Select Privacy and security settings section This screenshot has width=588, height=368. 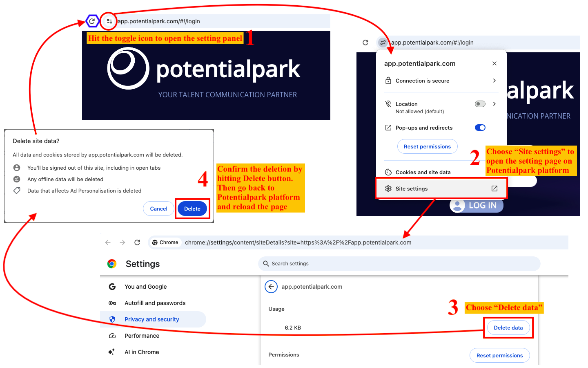click(153, 319)
